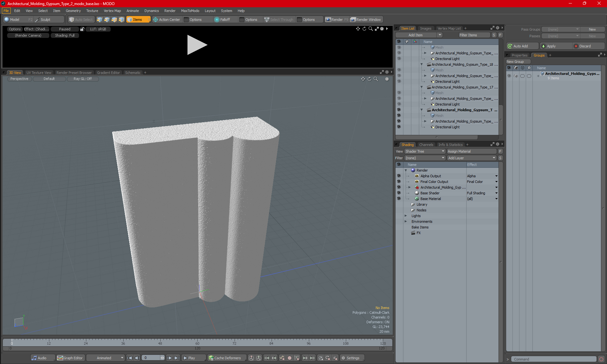Switch to Properties tab
The width and height of the screenshot is (607, 364).
519,55
